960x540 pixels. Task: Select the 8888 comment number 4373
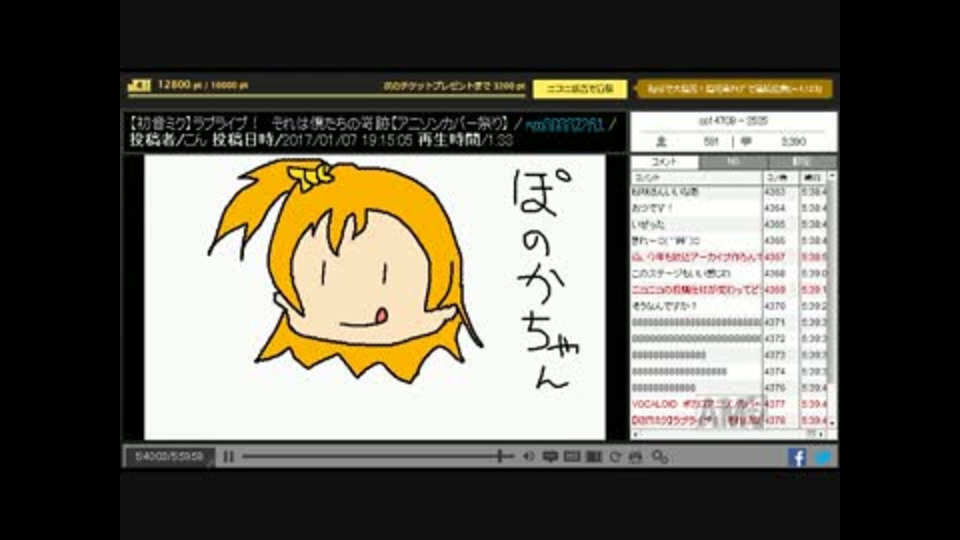[x=729, y=355]
